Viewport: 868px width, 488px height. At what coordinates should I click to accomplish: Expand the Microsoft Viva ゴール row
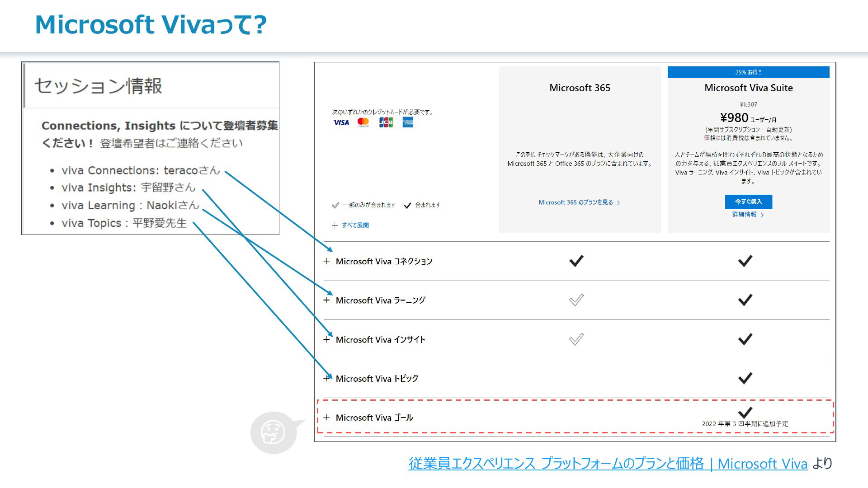pyautogui.click(x=326, y=418)
